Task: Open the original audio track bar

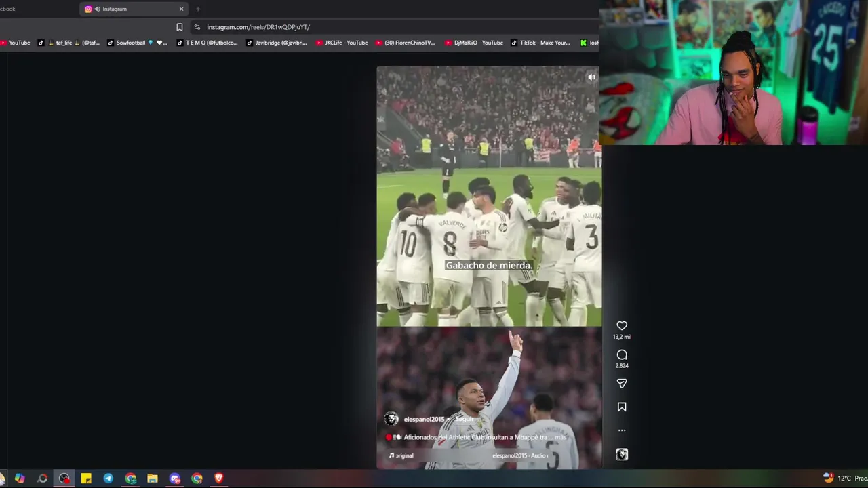Action: [468, 455]
